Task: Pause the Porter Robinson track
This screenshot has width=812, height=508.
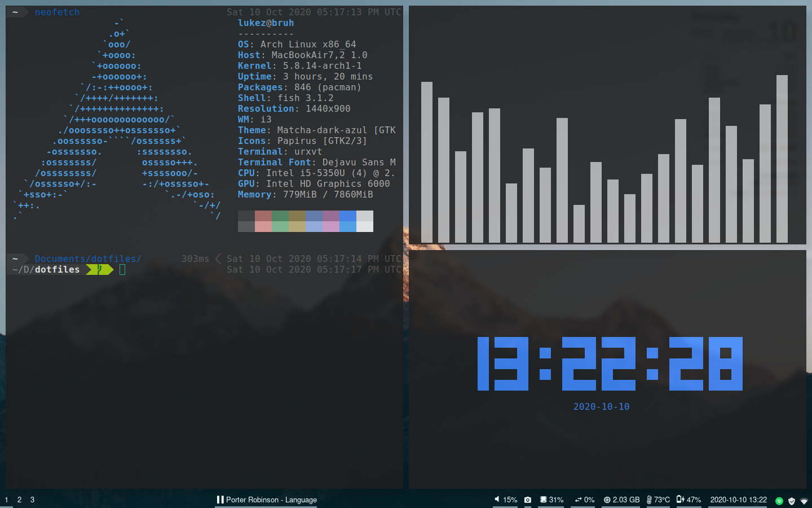Action: coord(220,500)
